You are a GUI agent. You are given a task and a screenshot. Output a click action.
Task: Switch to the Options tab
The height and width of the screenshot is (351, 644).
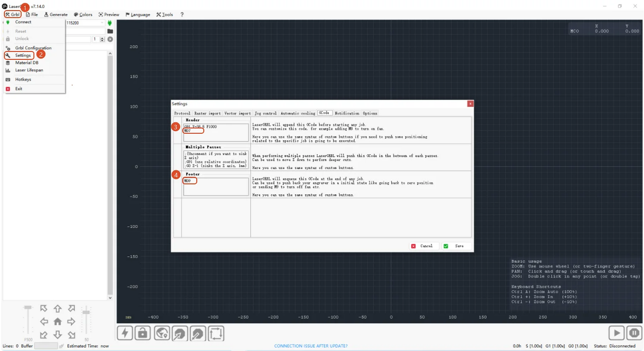click(370, 113)
